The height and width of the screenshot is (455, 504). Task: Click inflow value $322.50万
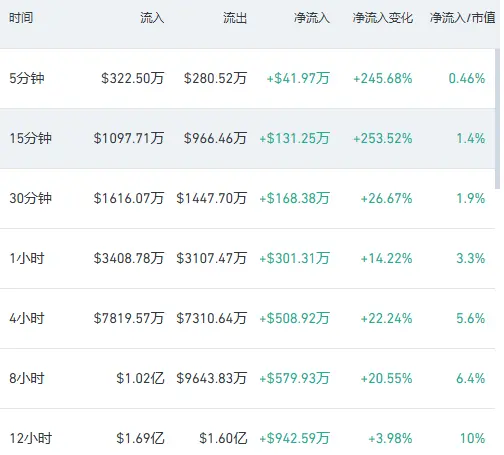click(x=133, y=78)
